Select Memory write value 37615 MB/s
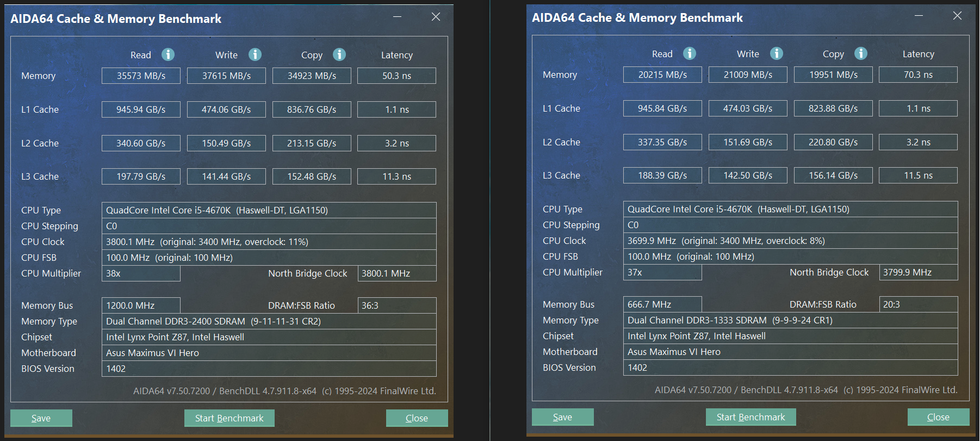Image resolution: width=980 pixels, height=441 pixels. tap(226, 76)
